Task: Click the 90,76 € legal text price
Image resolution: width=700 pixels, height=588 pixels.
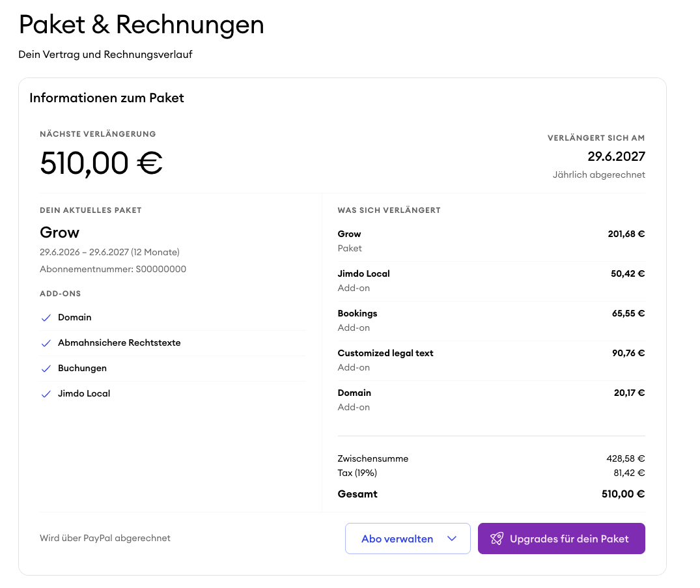Action: 628,353
